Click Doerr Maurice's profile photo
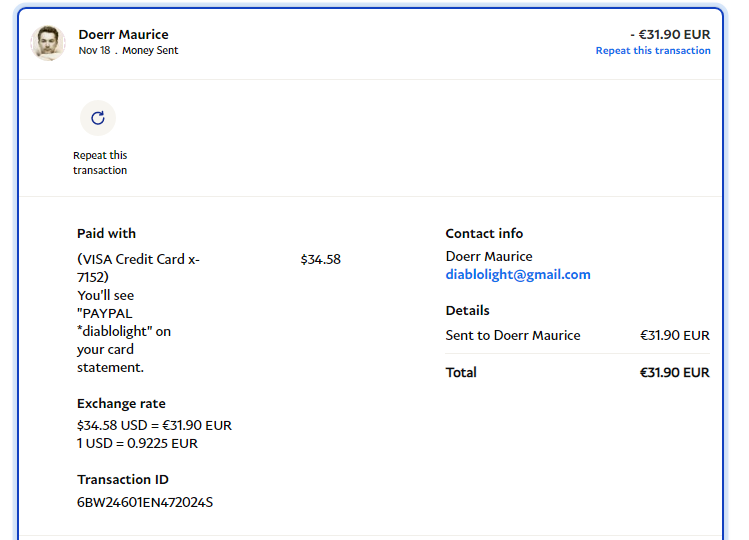 pos(47,43)
